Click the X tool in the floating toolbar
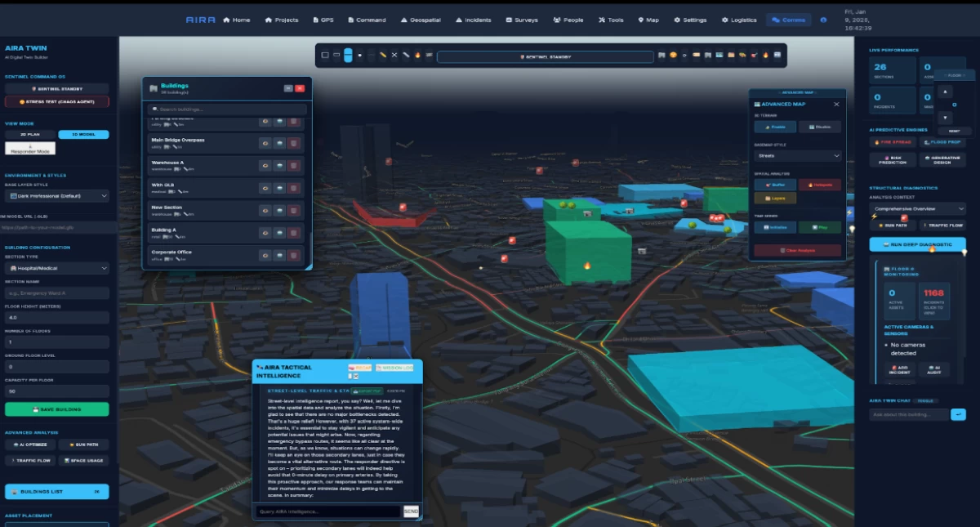 [x=394, y=56]
